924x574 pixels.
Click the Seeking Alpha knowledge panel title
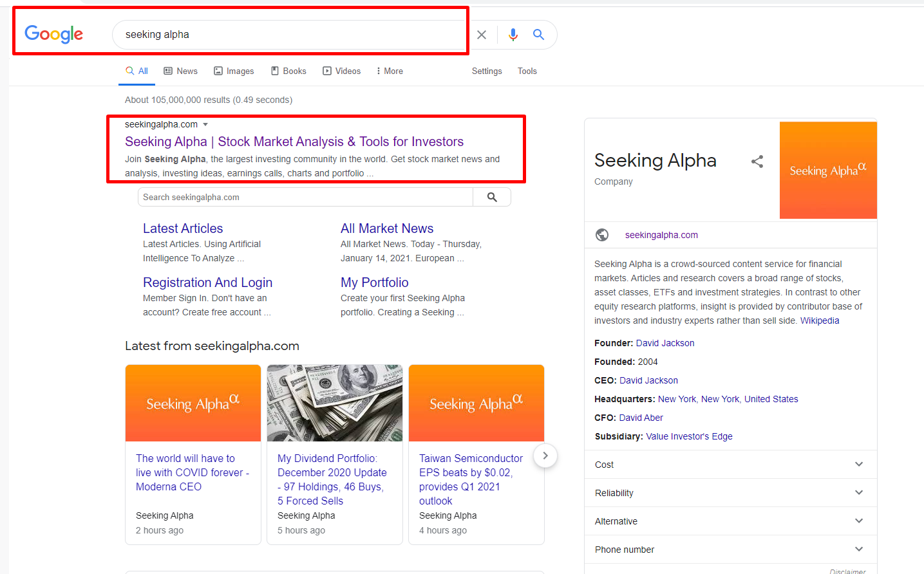[x=655, y=160]
